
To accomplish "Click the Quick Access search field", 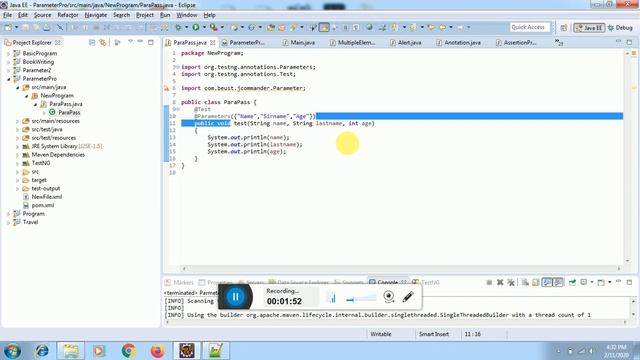I will [x=530, y=27].
